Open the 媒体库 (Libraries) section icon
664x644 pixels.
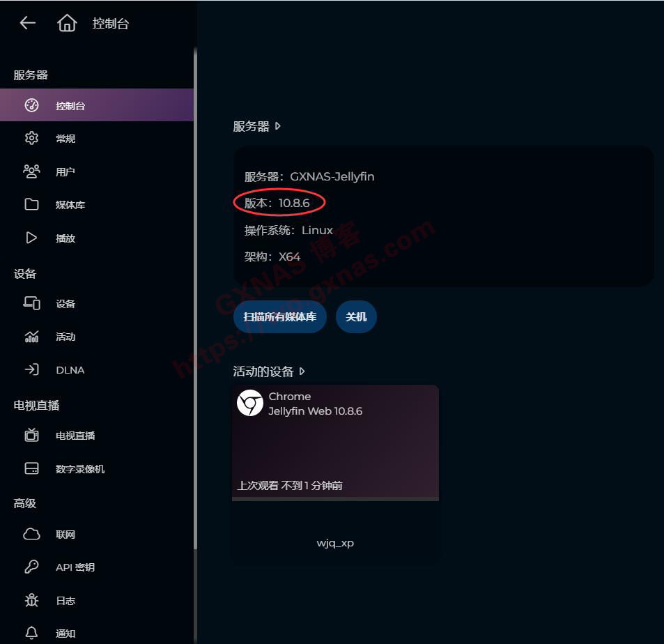(x=31, y=204)
